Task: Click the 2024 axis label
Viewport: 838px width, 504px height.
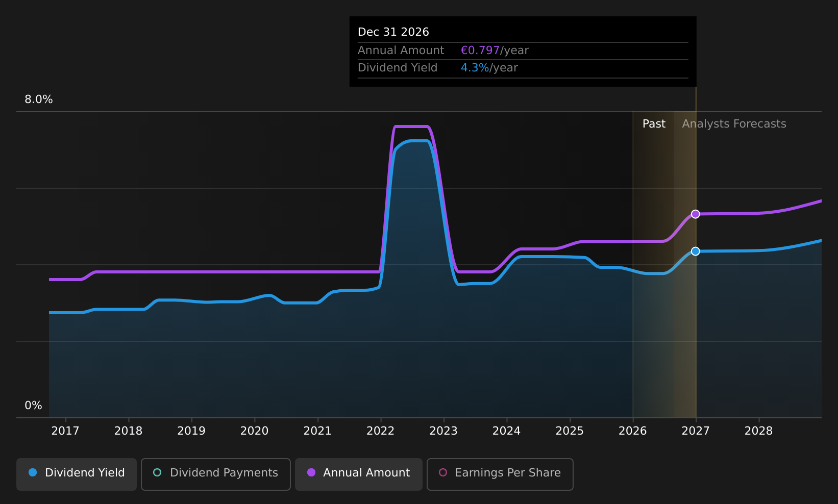Action: pyautogui.click(x=506, y=431)
